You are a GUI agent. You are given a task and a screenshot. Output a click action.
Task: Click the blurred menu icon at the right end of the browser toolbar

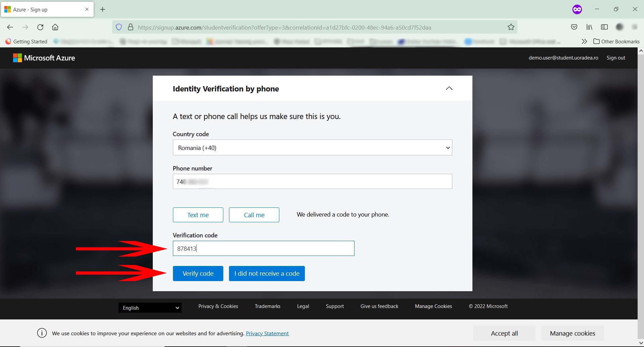coord(635,27)
